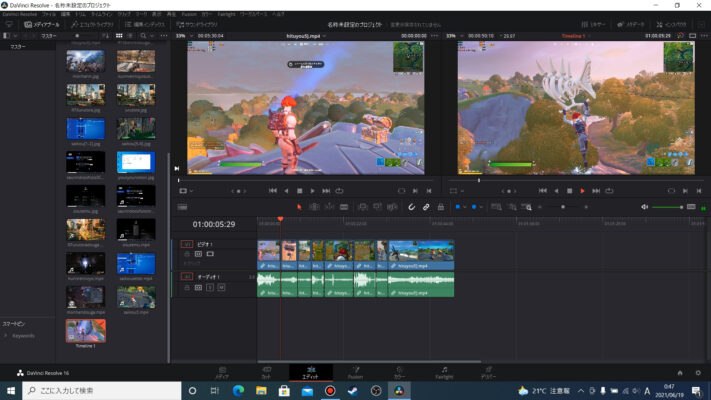Switch to the Fusion page tab

pyautogui.click(x=356, y=372)
